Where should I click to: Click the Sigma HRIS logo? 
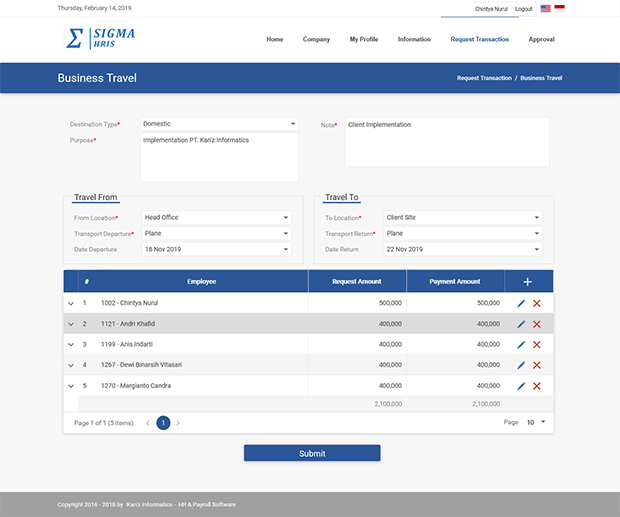point(99,38)
